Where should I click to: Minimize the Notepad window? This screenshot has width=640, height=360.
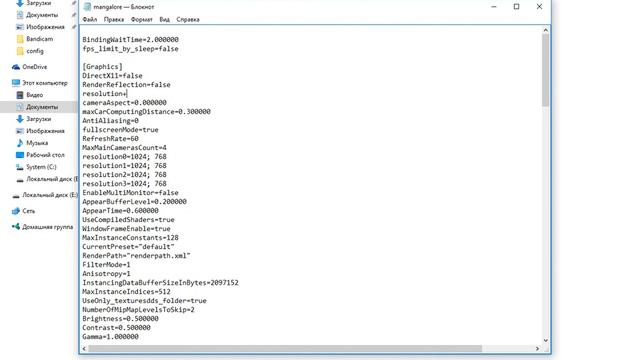click(x=494, y=7)
